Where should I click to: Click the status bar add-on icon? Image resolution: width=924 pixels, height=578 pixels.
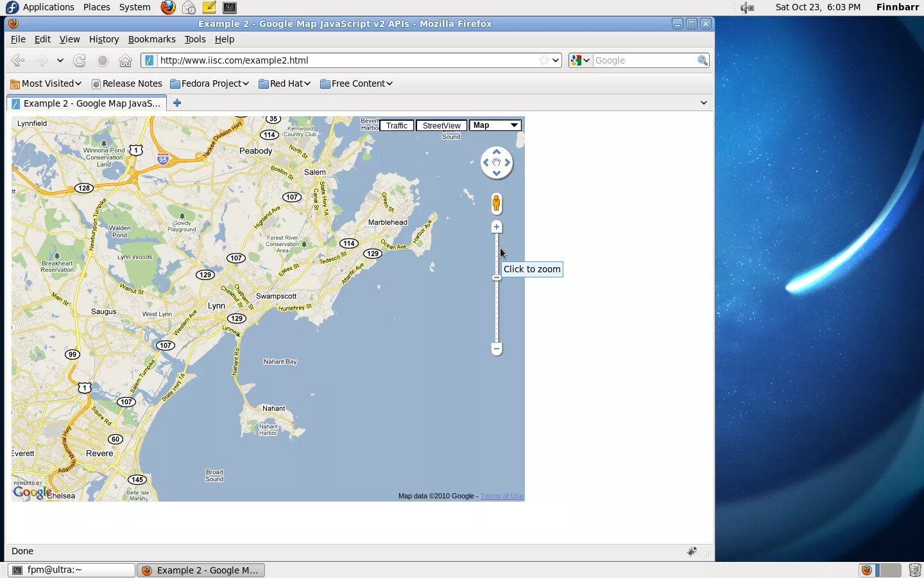[692, 551]
